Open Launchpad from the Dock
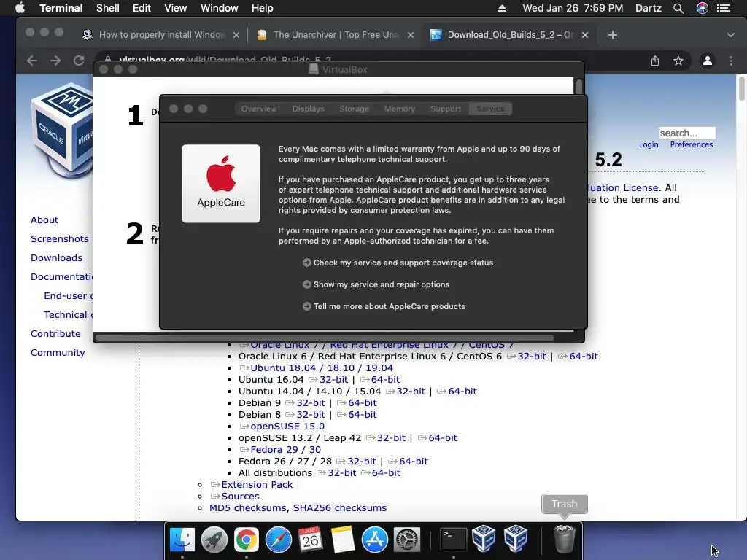This screenshot has height=560, width=747. pos(214,540)
